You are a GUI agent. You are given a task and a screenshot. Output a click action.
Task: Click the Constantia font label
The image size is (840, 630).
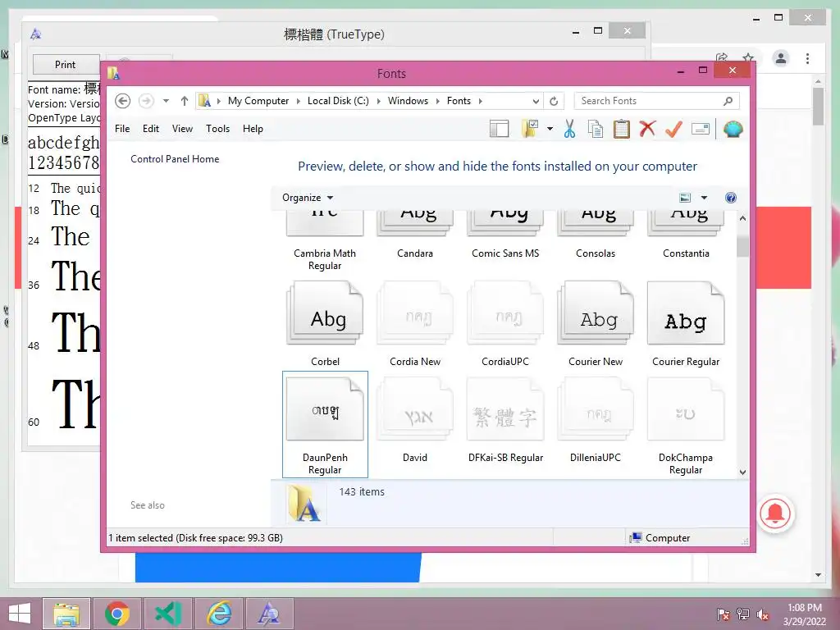click(686, 253)
